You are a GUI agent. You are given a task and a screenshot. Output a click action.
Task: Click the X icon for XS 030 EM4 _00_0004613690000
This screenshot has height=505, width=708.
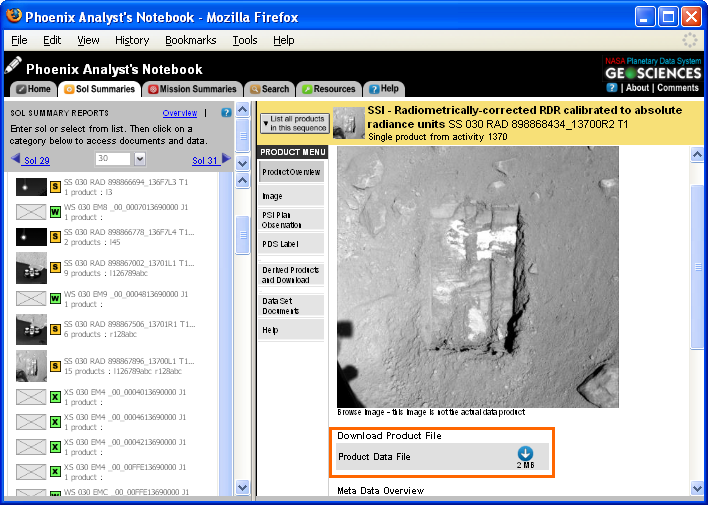[55, 422]
